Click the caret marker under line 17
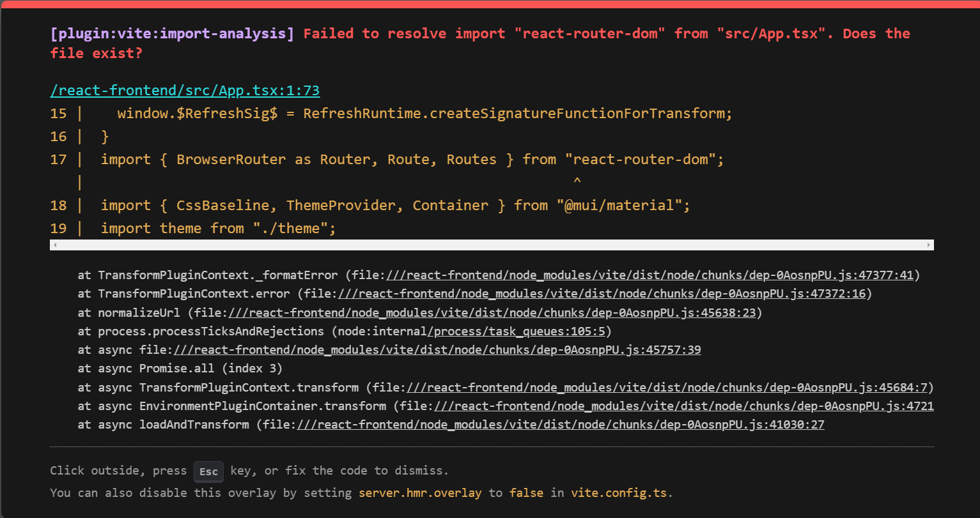Viewport: 980px width, 518px height. click(577, 182)
